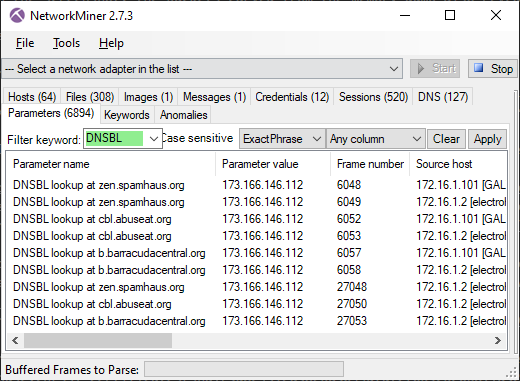Switch to the Keywords tab
520x381 pixels.
point(127,115)
